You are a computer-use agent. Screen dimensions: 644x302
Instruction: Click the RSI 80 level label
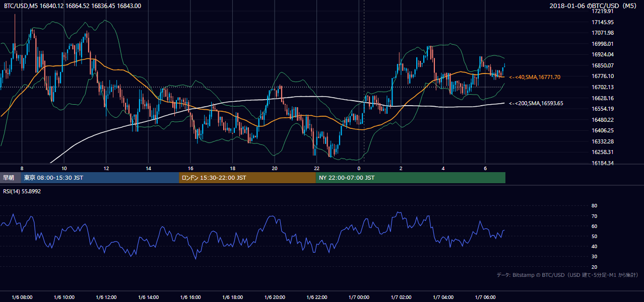point(594,206)
